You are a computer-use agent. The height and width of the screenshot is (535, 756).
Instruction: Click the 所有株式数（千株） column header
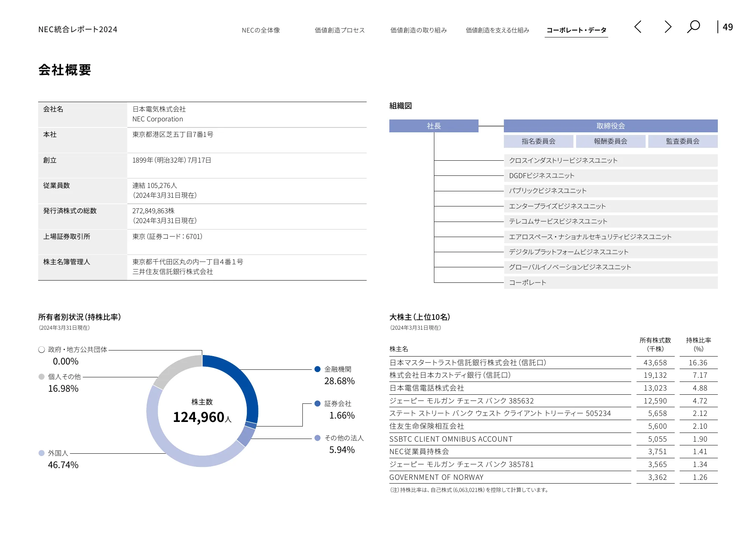pos(655,345)
